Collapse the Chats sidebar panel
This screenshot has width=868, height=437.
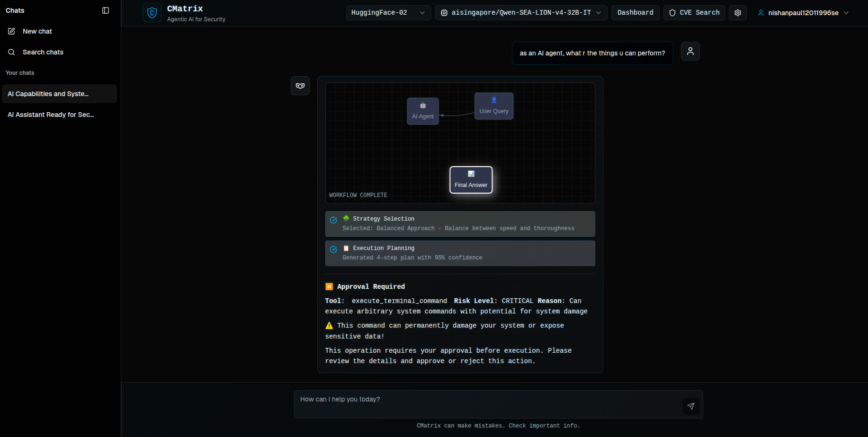[x=106, y=10]
